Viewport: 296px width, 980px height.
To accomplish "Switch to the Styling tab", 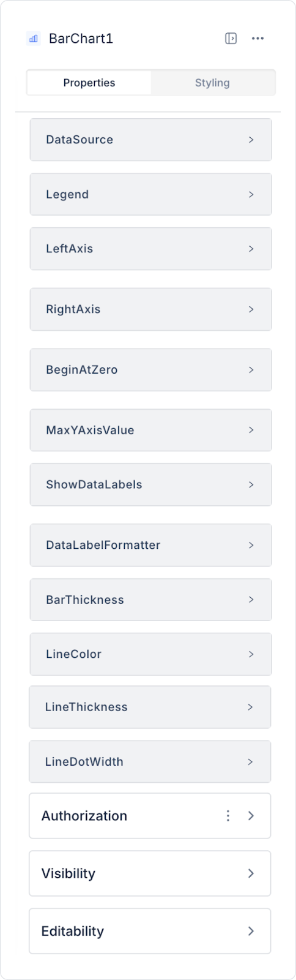I will point(212,83).
